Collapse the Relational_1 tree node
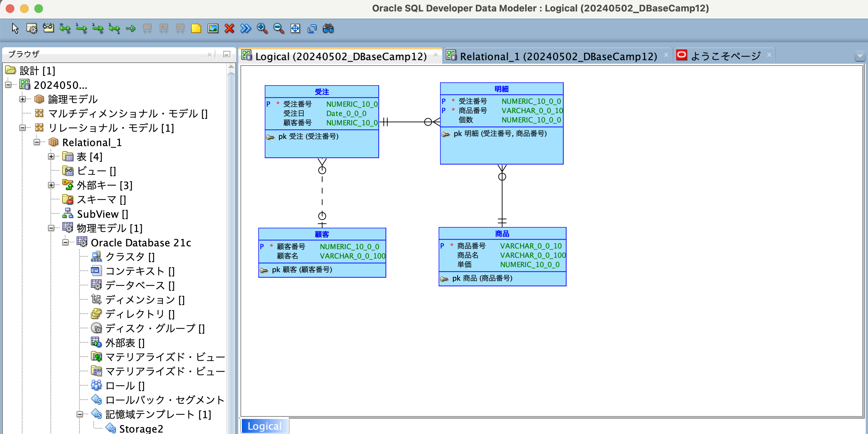 37,142
